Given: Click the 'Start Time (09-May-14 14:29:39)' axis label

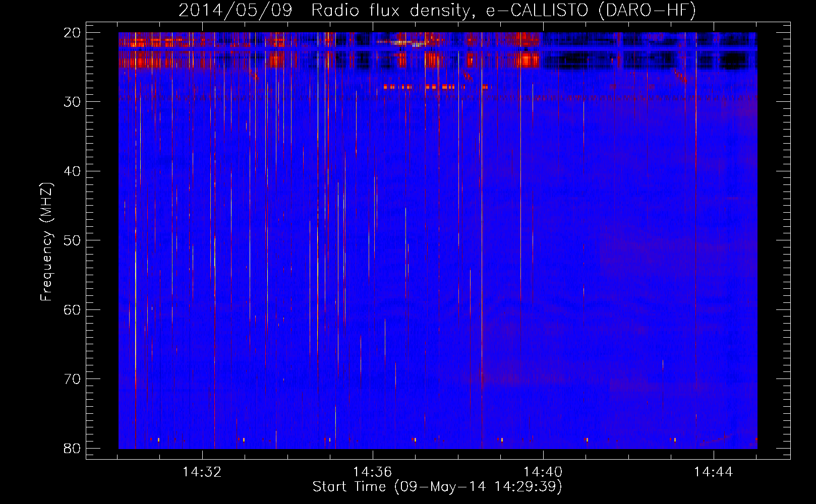Looking at the screenshot, I should (437, 487).
